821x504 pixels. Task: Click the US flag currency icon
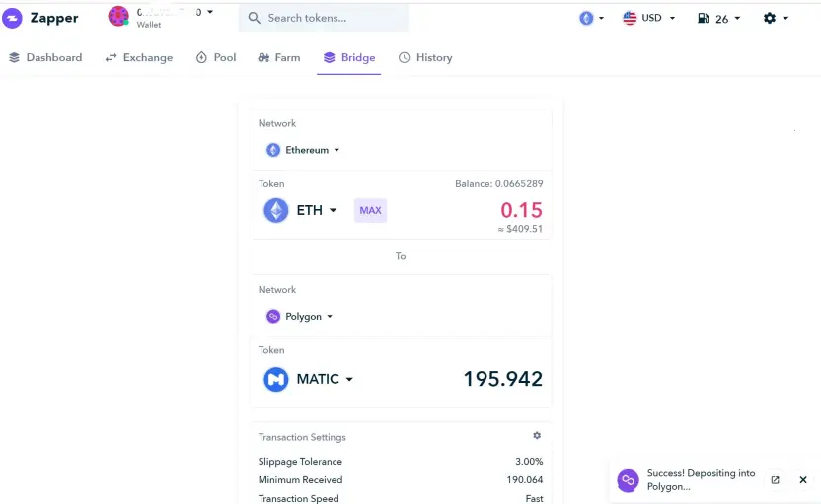pos(630,18)
